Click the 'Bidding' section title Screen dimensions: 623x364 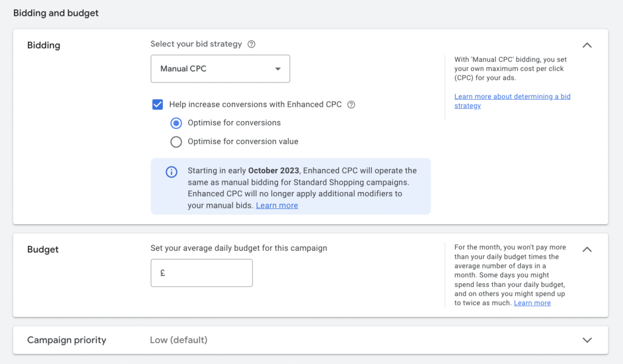click(44, 46)
